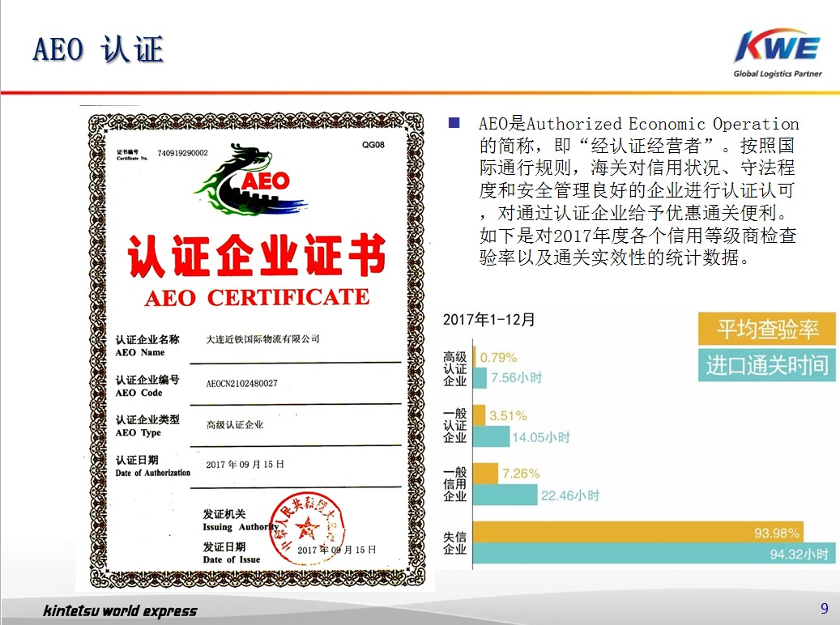Click the 14.05小时 teal bar
Image resolution: width=840 pixels, height=625 pixels.
pos(491,436)
